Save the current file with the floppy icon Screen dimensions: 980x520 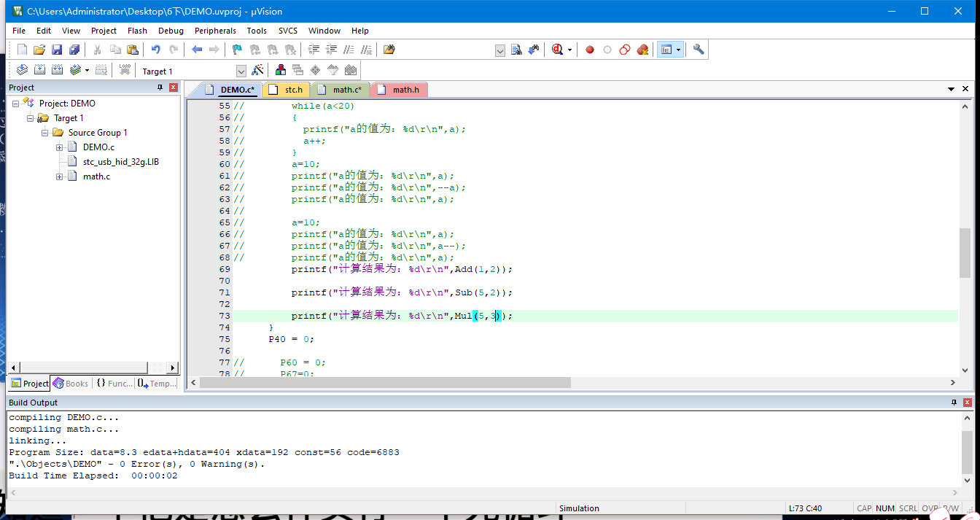point(57,50)
